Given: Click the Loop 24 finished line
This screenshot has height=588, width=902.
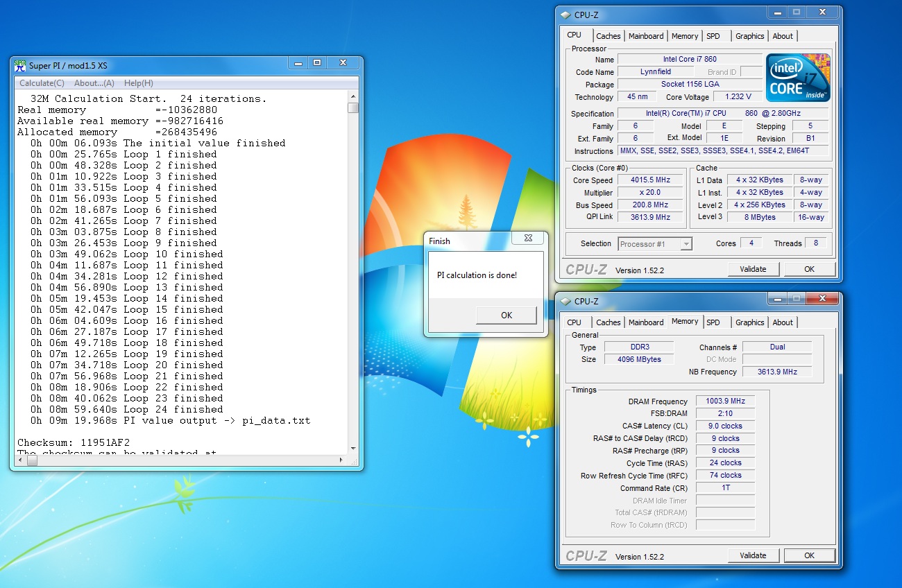Looking at the screenshot, I should click(127, 409).
